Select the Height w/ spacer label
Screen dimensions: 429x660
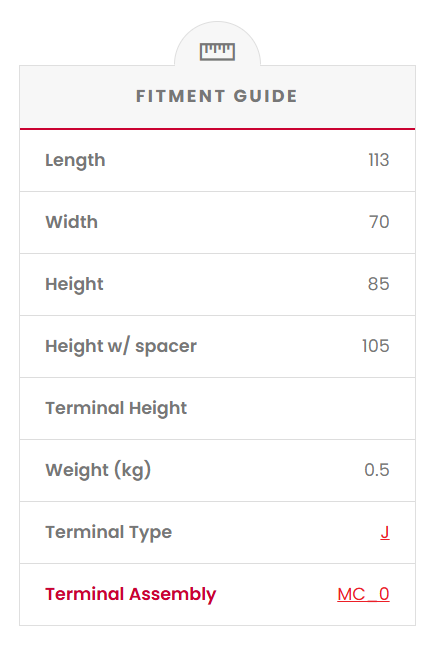pos(121,346)
